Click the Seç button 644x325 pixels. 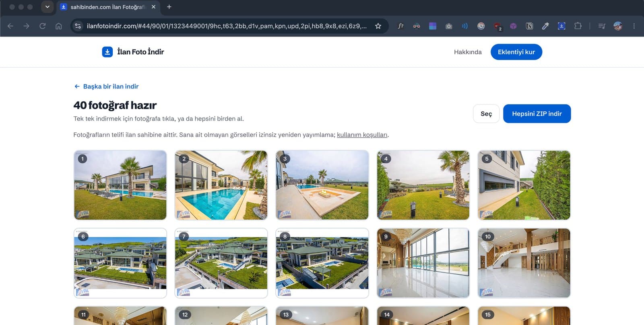point(486,114)
